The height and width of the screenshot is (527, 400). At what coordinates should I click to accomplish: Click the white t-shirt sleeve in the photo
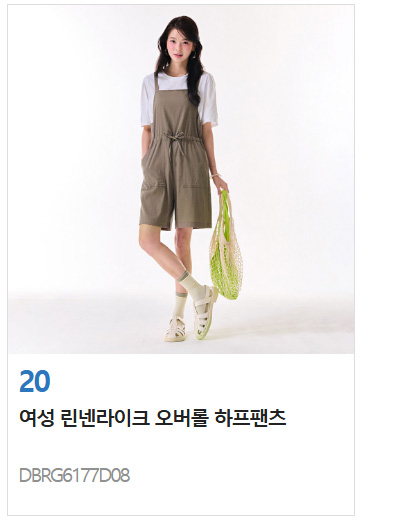[209, 101]
